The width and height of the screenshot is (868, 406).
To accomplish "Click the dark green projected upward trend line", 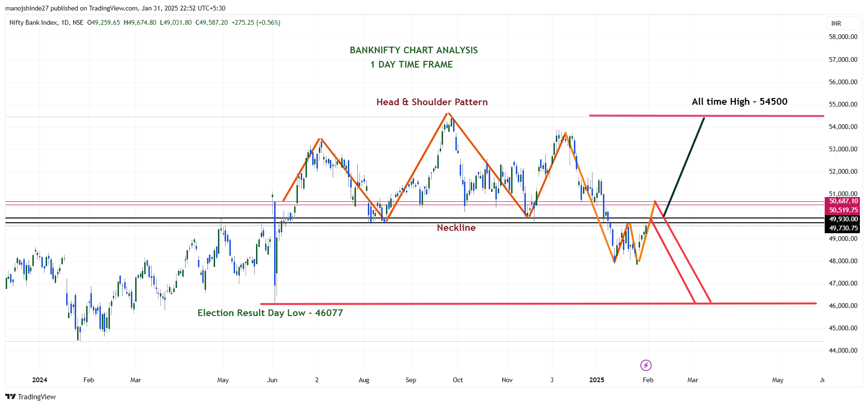I will point(684,167).
